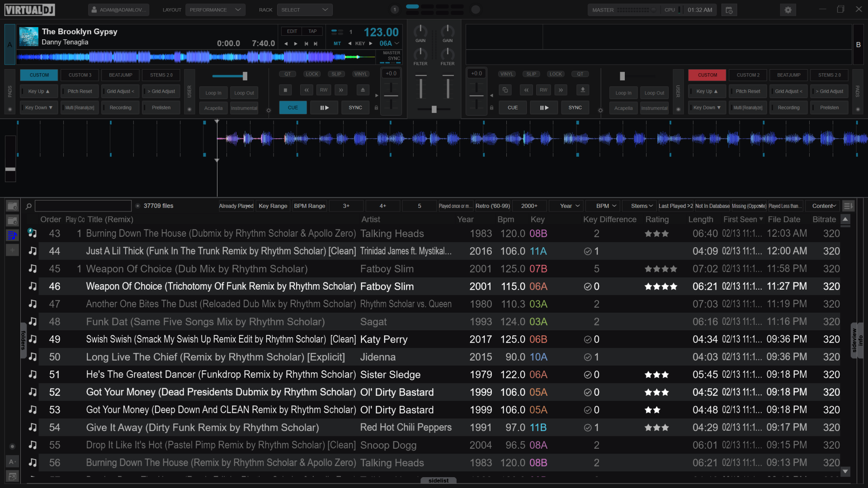Viewport: 868px width, 488px height.
Task: Enable SLIP mode on deck B
Action: point(531,74)
